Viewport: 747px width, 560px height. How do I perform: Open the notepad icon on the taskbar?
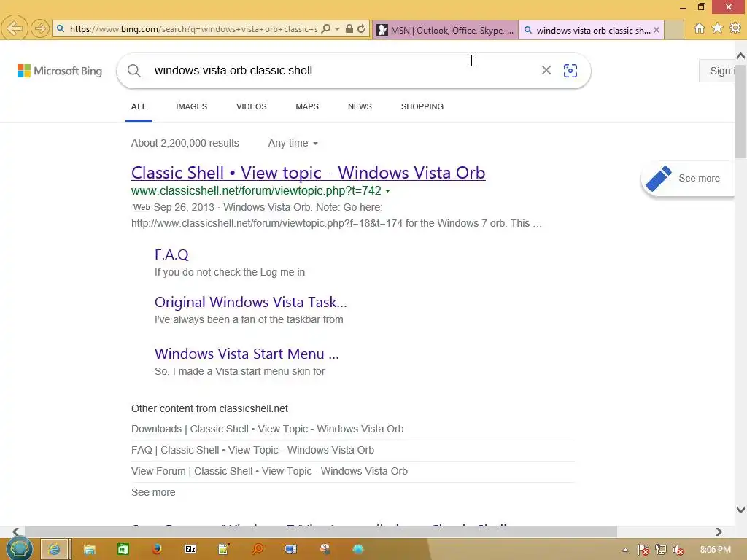[x=223, y=550]
